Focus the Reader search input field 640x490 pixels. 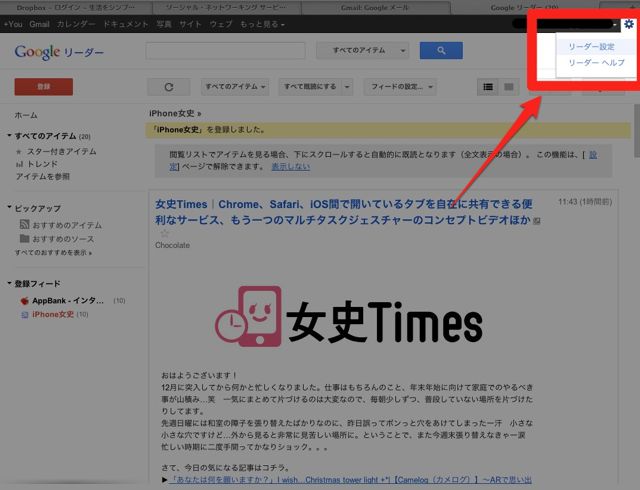tap(225, 51)
